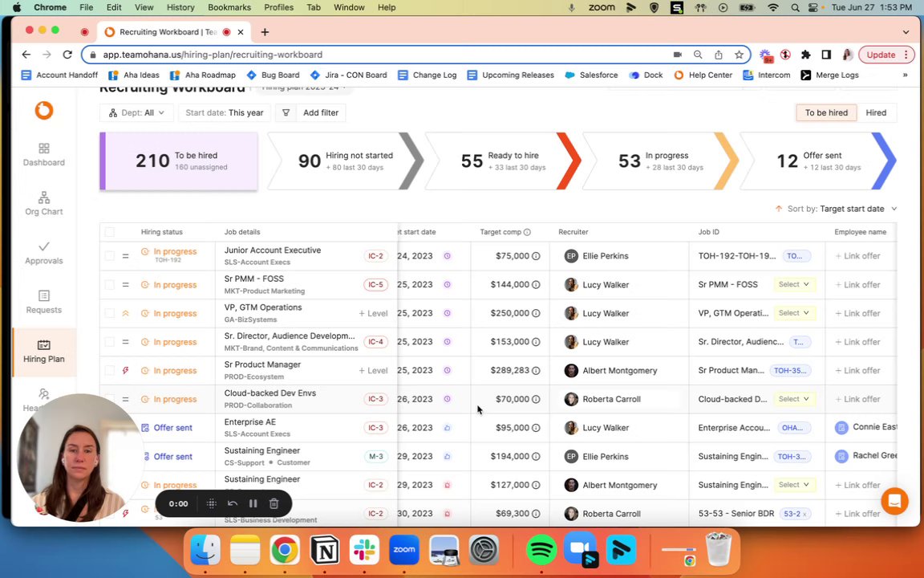Filter by the 53 In progress stage
Image resolution: width=924 pixels, height=578 pixels.
point(661,161)
